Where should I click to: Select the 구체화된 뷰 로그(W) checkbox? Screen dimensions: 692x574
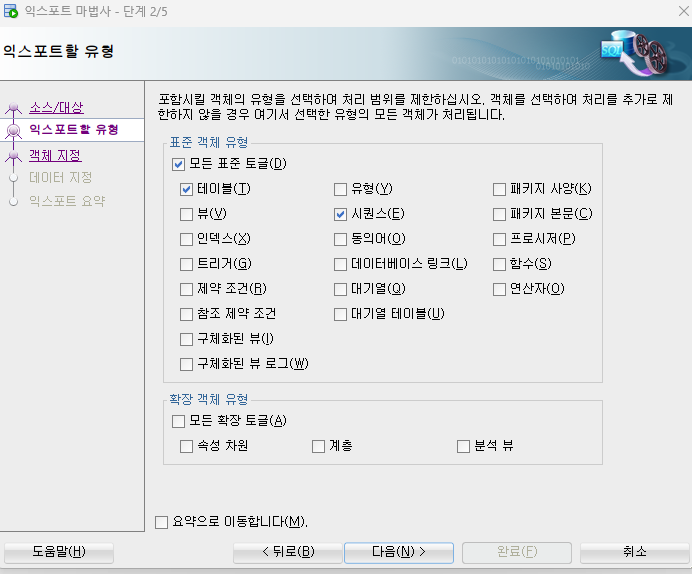click(x=186, y=364)
